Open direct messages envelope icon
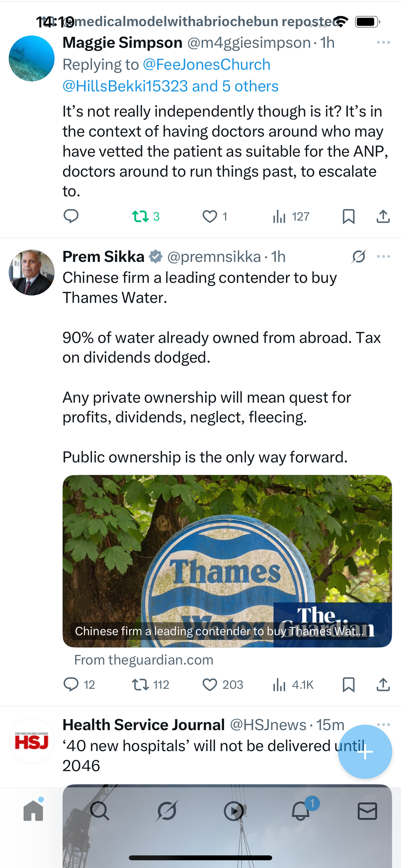This screenshot has height=868, width=401. pos(367,811)
